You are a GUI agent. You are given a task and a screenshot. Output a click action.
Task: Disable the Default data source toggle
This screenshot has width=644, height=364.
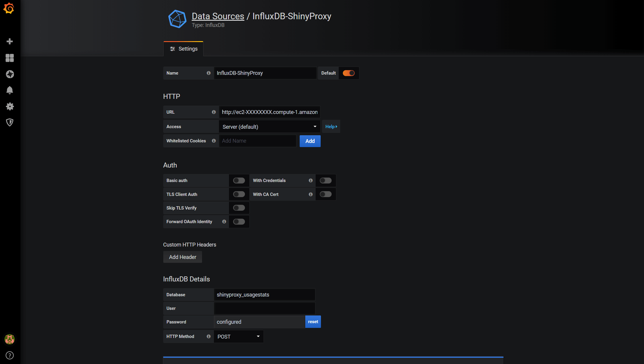click(348, 73)
